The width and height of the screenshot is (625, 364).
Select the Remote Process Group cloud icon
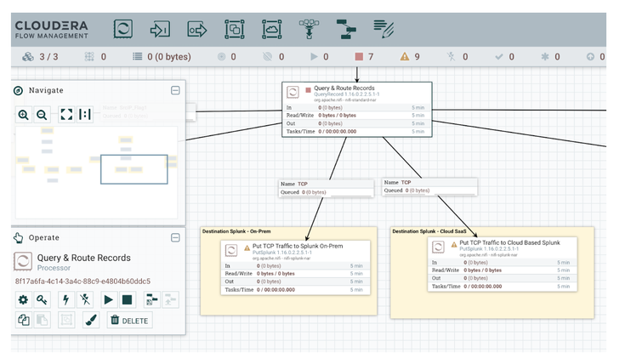(272, 29)
